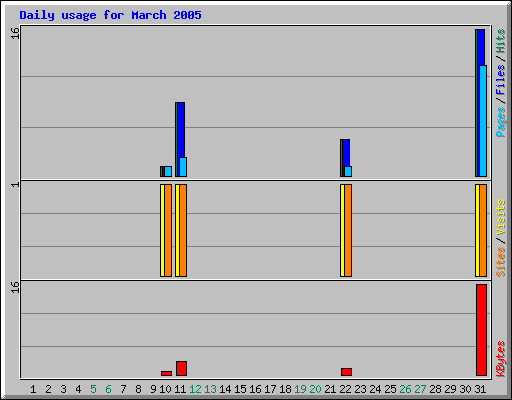This screenshot has width=512, height=400.
Task: Click day '15' on the x-axis
Action: [x=240, y=389]
